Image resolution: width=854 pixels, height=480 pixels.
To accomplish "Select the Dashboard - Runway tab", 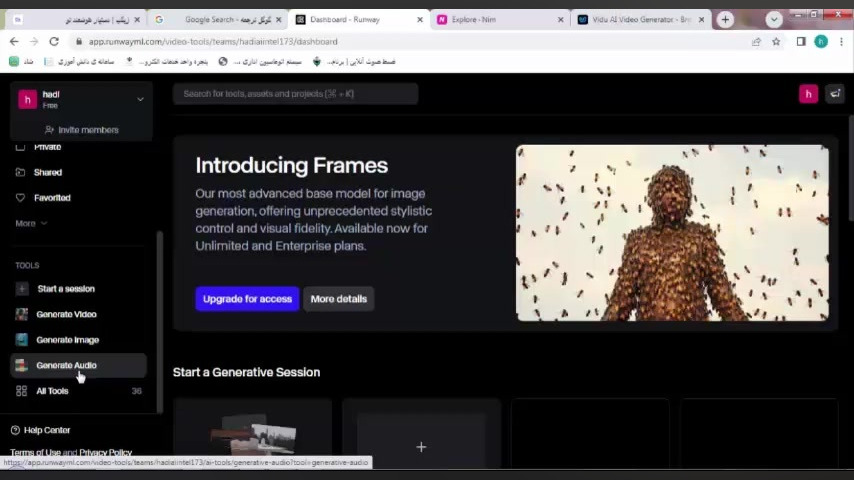I will pyautogui.click(x=358, y=20).
